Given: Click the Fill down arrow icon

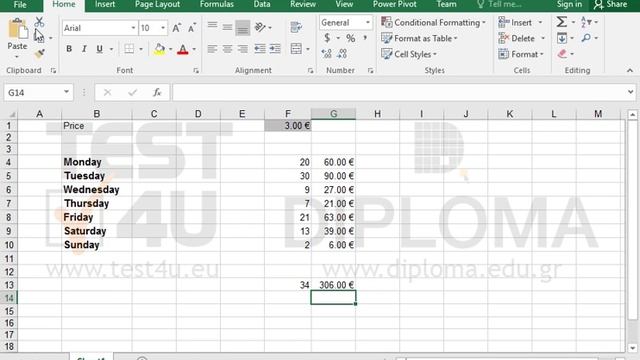Looking at the screenshot, I should [562, 38].
